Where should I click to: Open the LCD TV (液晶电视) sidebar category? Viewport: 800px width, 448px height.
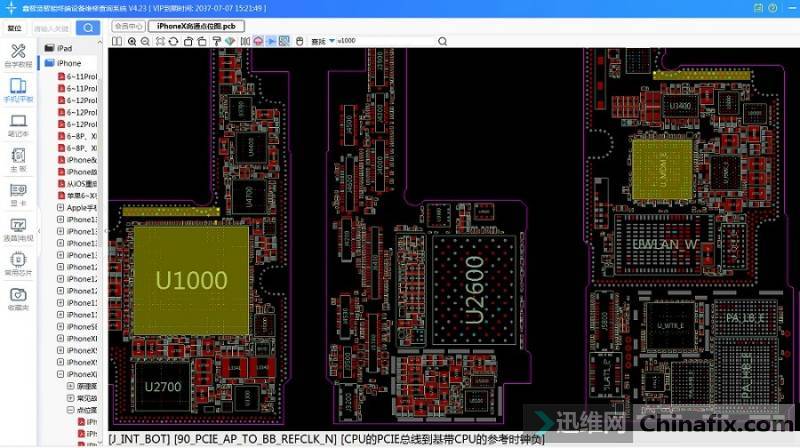tap(17, 229)
